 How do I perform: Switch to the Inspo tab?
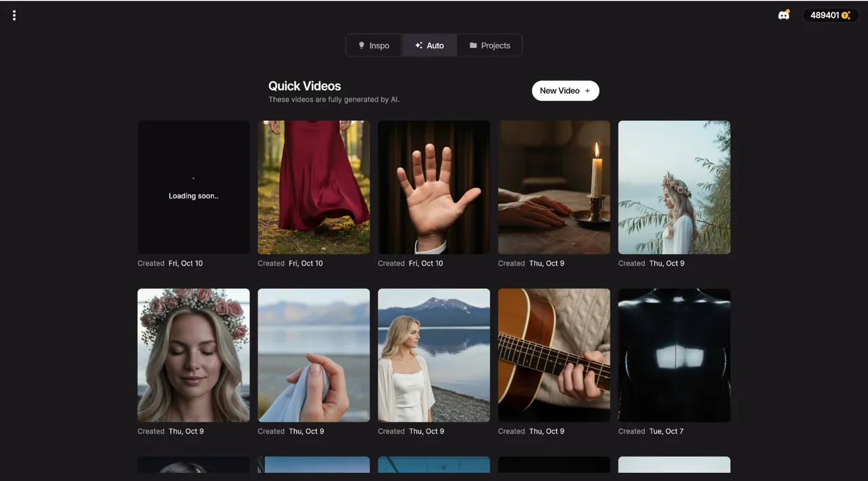(374, 45)
